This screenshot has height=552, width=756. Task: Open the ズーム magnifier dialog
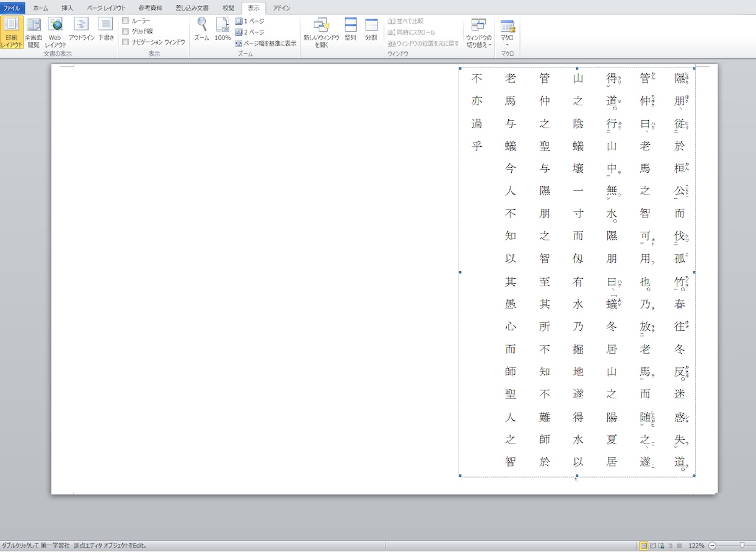click(x=202, y=29)
